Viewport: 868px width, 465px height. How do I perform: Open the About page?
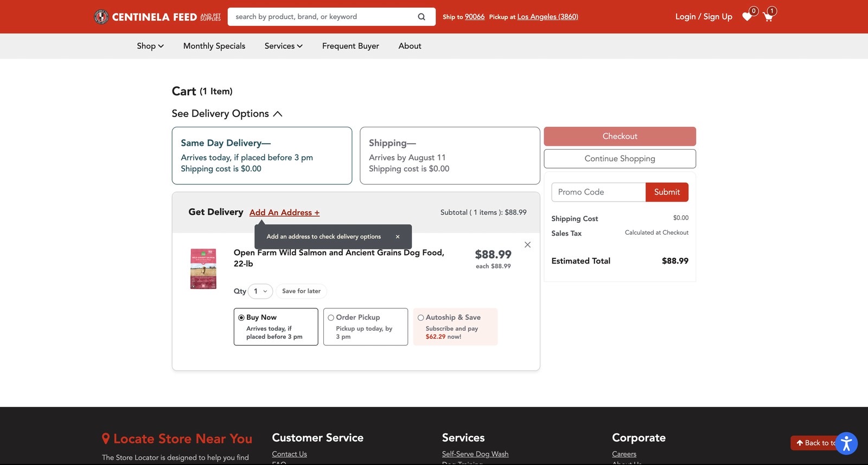point(410,46)
